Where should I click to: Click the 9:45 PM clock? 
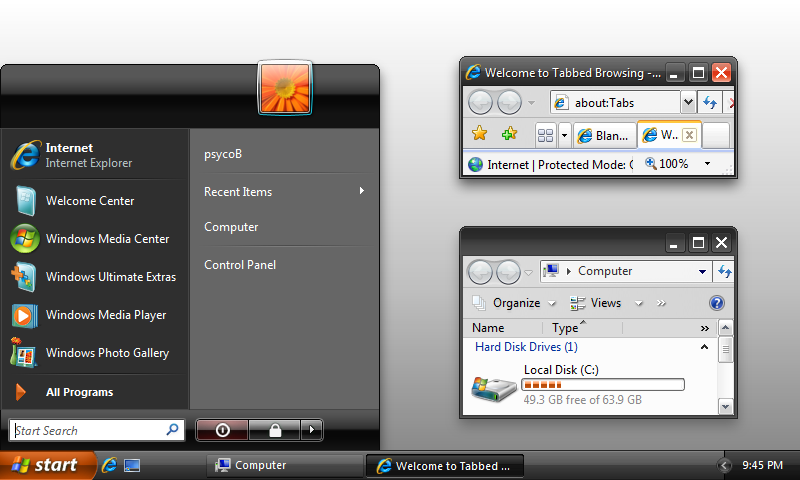click(x=762, y=465)
